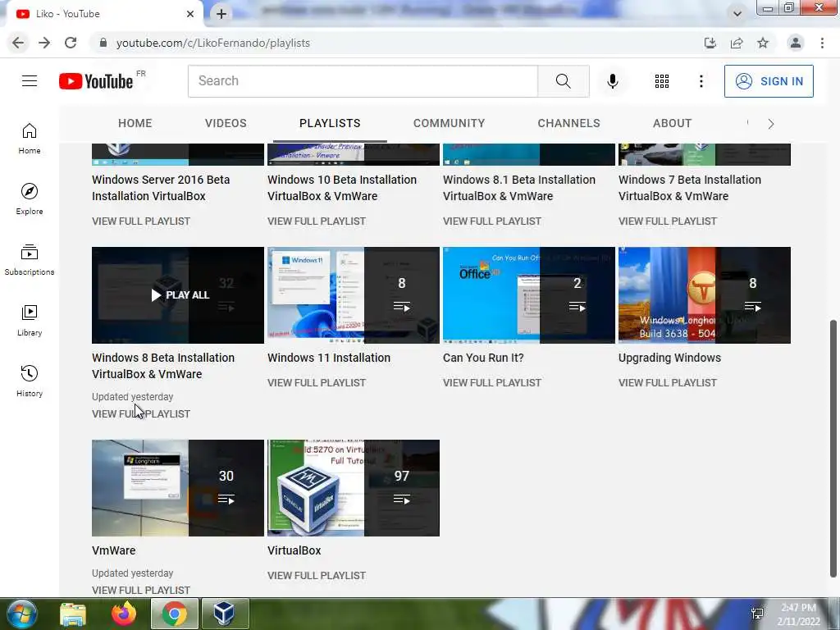
Task: Open History in the left sidebar
Action: coord(30,381)
